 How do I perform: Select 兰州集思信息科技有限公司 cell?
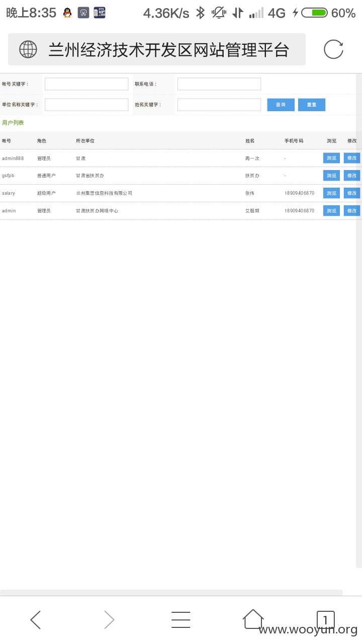104,193
